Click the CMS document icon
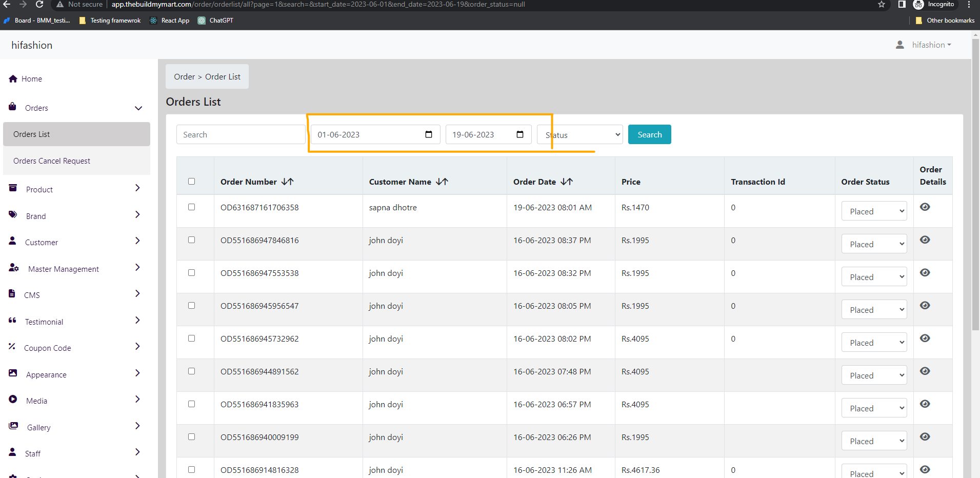The image size is (980, 478). pos(12,293)
